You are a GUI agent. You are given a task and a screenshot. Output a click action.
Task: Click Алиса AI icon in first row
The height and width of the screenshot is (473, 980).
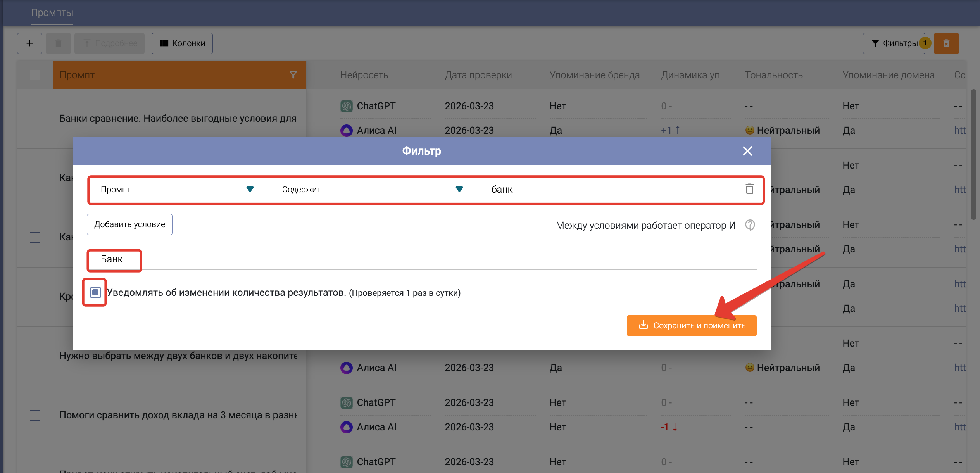click(x=346, y=130)
